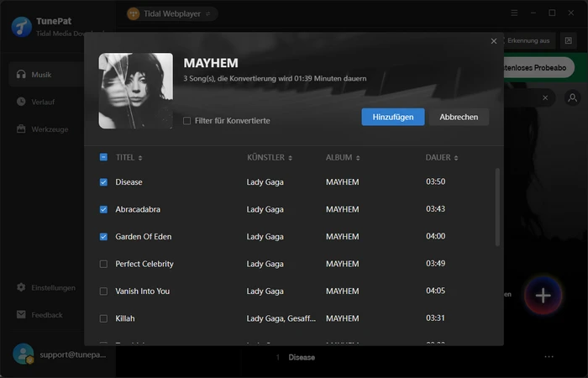Click the kostenloses Probeabo button
588x378 pixels.
click(x=538, y=67)
